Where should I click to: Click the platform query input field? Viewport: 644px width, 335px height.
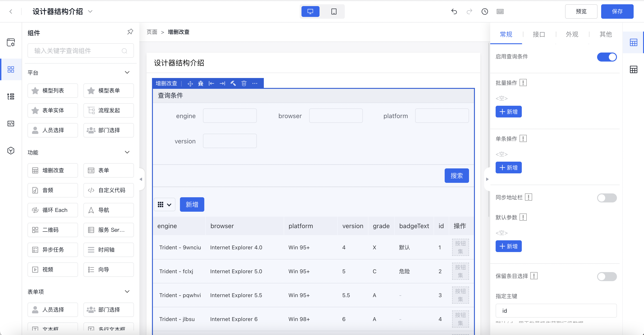click(x=442, y=116)
